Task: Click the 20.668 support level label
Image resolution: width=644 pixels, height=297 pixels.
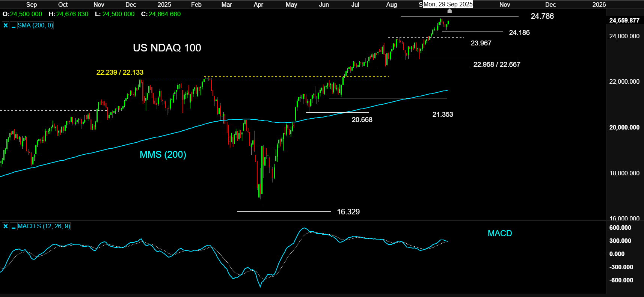Action: click(362, 120)
